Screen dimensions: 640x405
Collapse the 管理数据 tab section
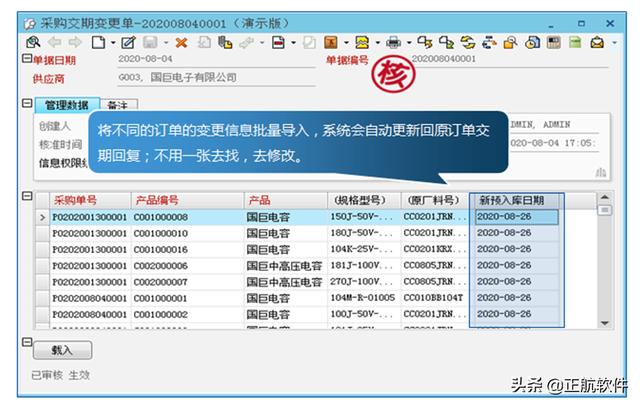(x=27, y=103)
